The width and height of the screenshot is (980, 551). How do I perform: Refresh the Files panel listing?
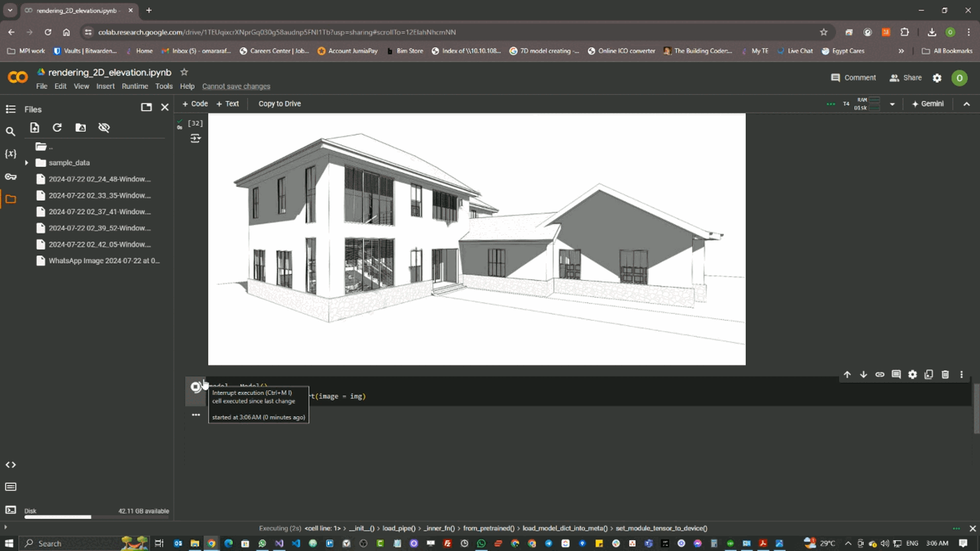[57, 128]
